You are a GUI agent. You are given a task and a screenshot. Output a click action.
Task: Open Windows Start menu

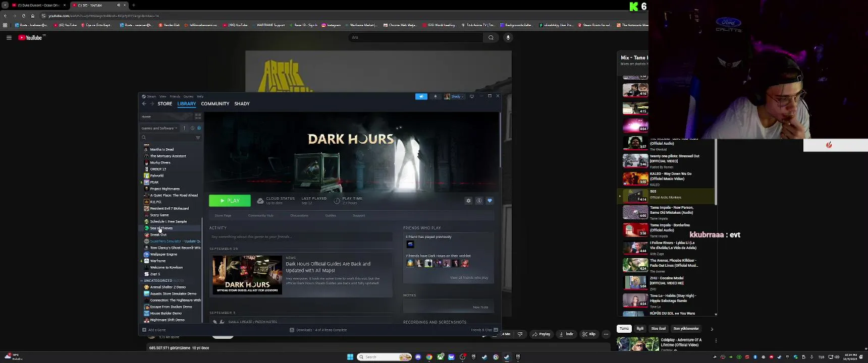point(350,357)
